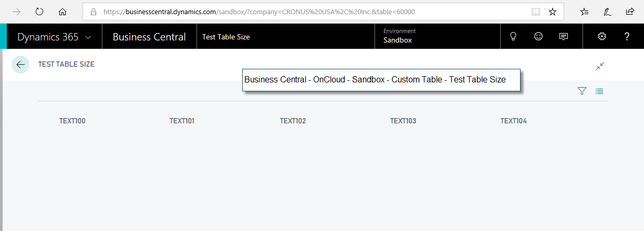This screenshot has width=644, height=231.
Task: Open the chat bubble icon in header
Action: [564, 36]
